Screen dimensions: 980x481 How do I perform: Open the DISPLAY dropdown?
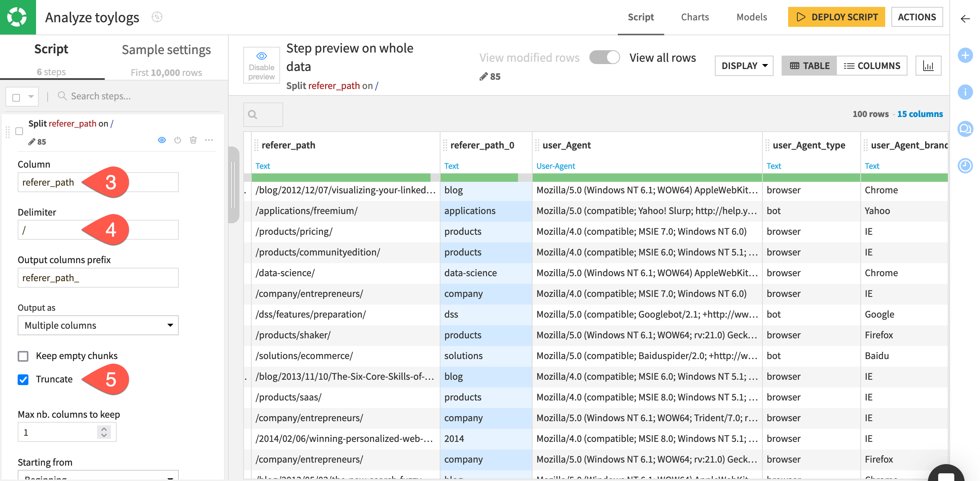tap(743, 66)
